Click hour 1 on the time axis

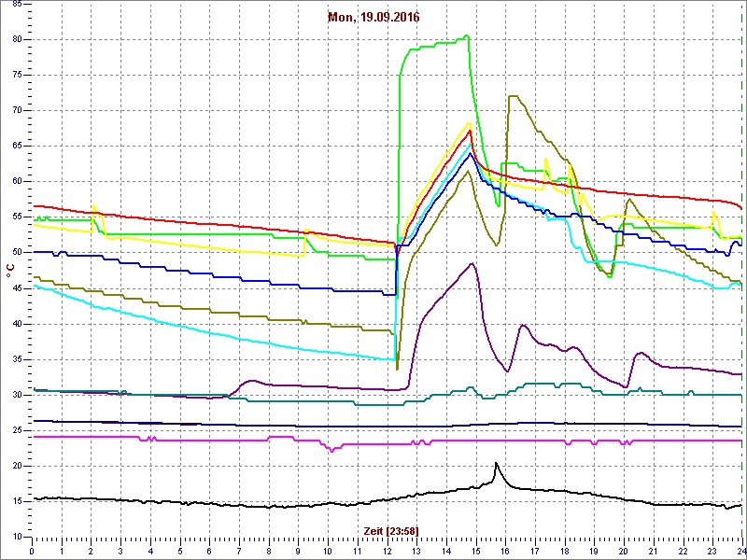(62, 551)
